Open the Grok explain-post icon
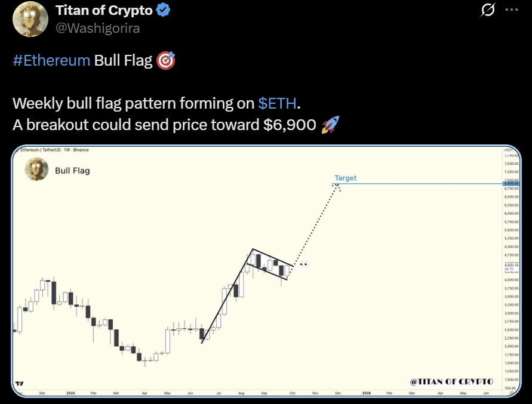 [487, 10]
